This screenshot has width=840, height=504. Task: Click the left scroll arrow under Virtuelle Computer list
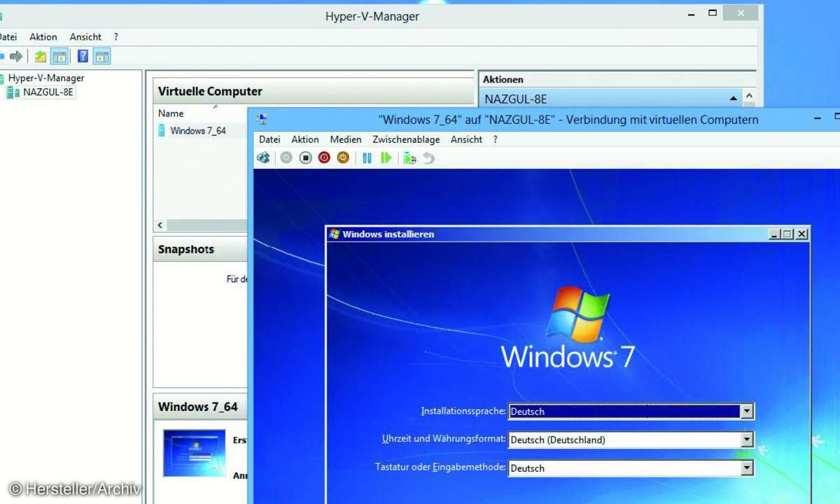[160, 225]
